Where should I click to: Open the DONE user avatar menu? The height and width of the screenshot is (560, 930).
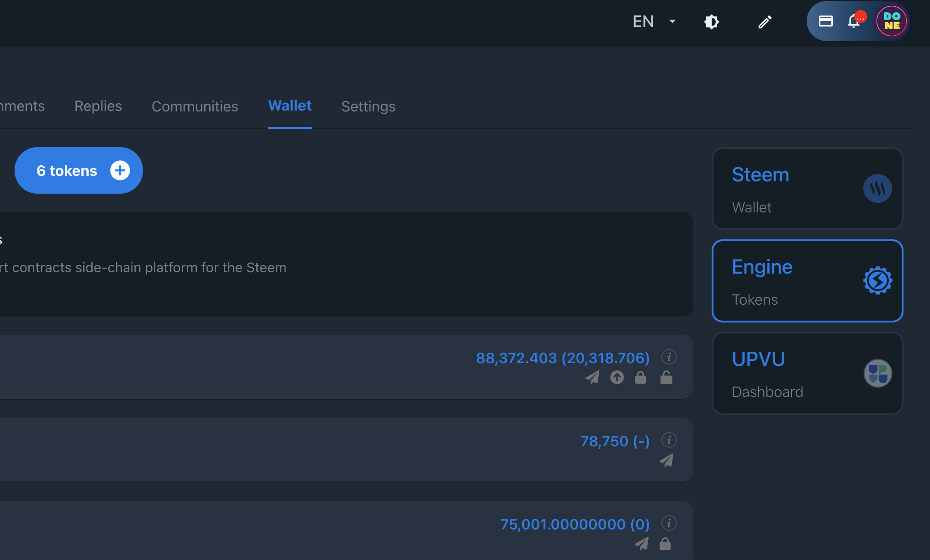pos(891,21)
